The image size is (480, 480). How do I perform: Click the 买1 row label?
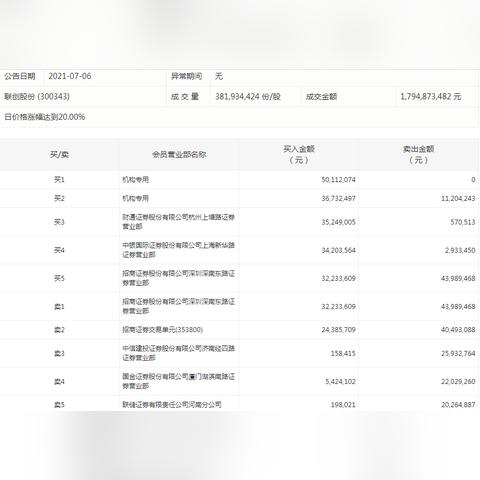tap(59, 180)
